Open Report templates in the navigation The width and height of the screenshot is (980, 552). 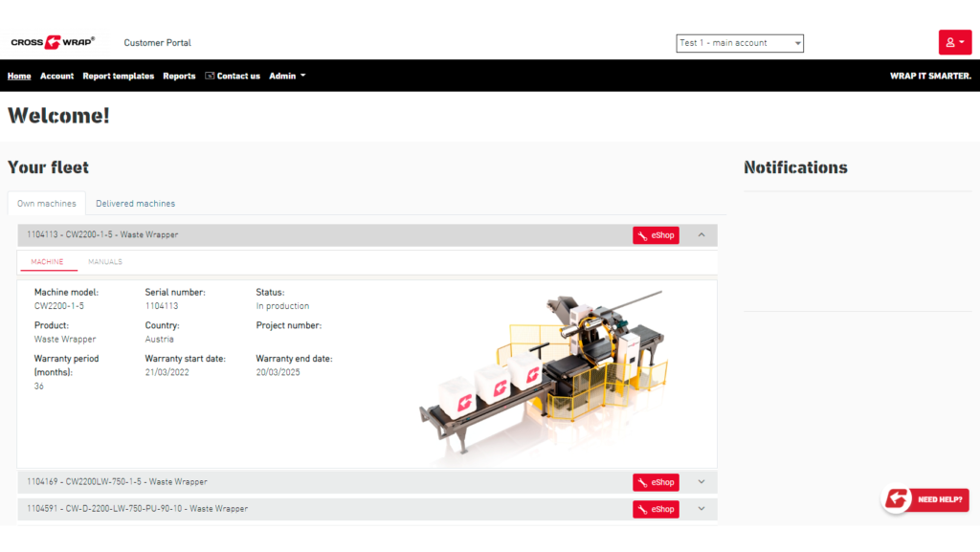[118, 77]
